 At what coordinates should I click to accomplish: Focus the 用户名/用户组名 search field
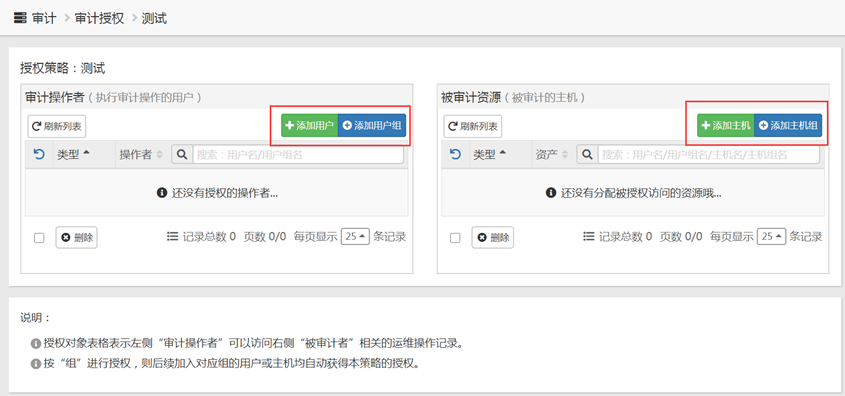coord(298,155)
